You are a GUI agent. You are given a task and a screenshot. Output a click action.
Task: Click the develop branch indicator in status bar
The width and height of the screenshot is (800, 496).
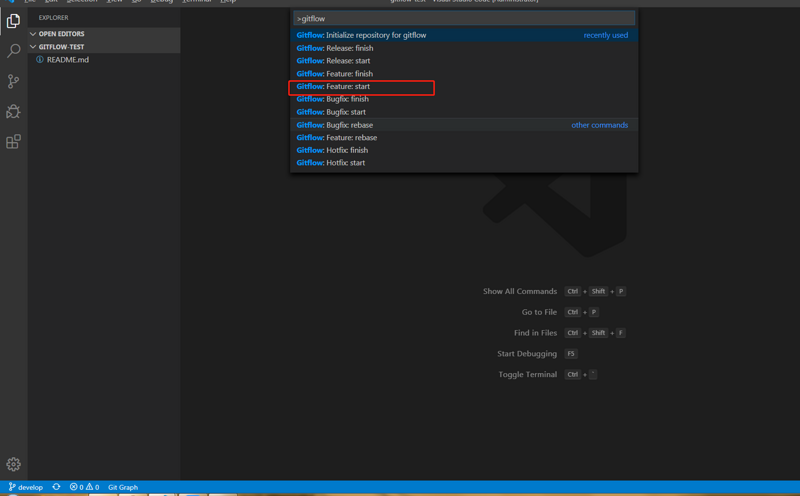point(26,487)
